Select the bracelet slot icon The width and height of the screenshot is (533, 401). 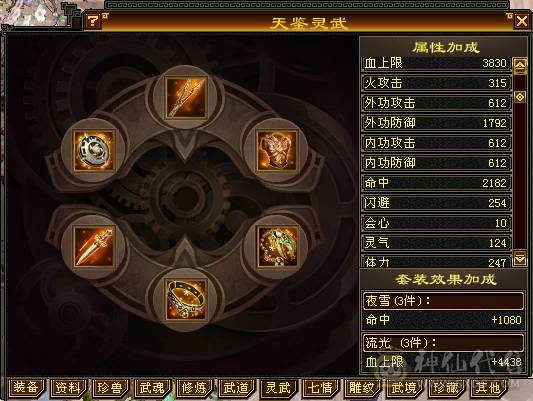coord(186,300)
